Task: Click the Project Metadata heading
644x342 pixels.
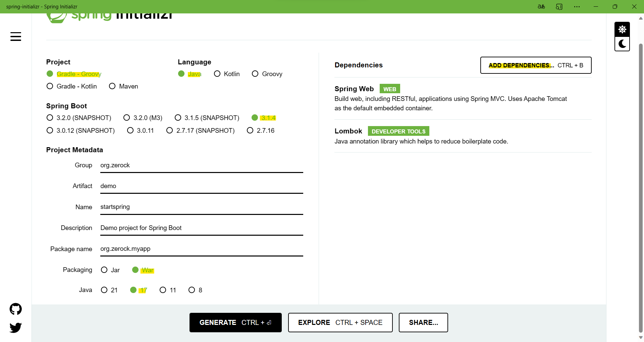Action: click(x=74, y=150)
